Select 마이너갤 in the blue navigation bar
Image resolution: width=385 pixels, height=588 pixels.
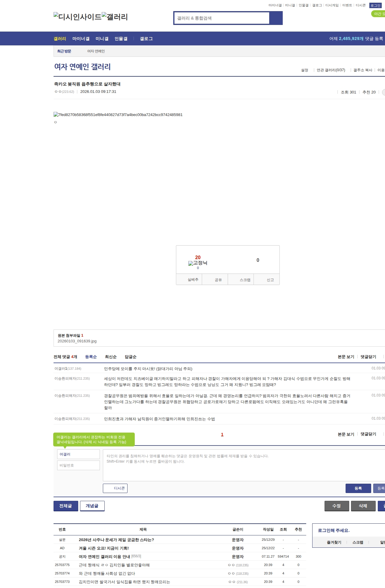point(81,38)
